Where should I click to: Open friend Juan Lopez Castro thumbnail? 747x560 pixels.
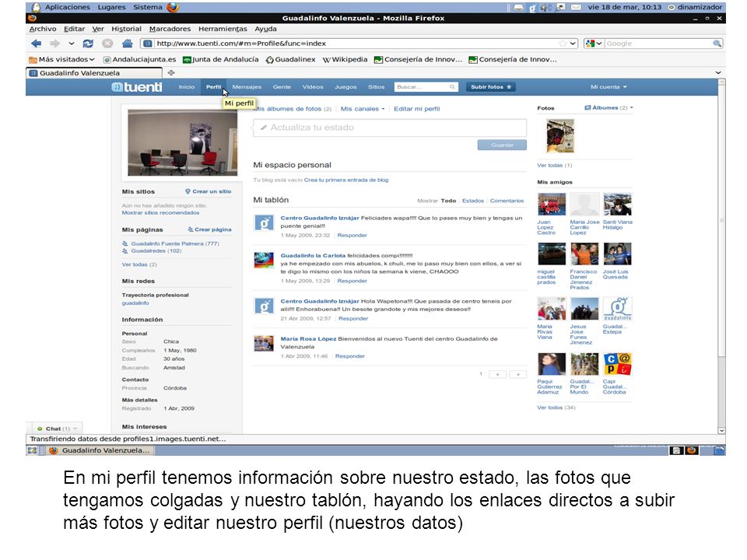(552, 205)
